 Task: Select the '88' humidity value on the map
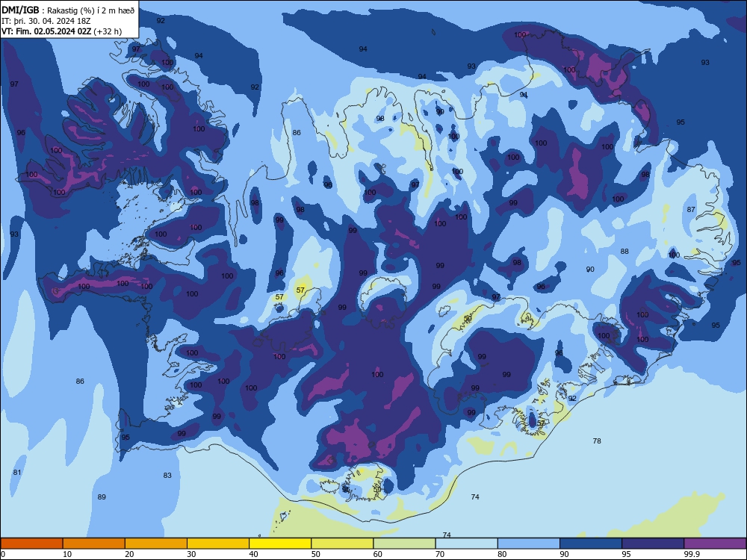(x=624, y=252)
